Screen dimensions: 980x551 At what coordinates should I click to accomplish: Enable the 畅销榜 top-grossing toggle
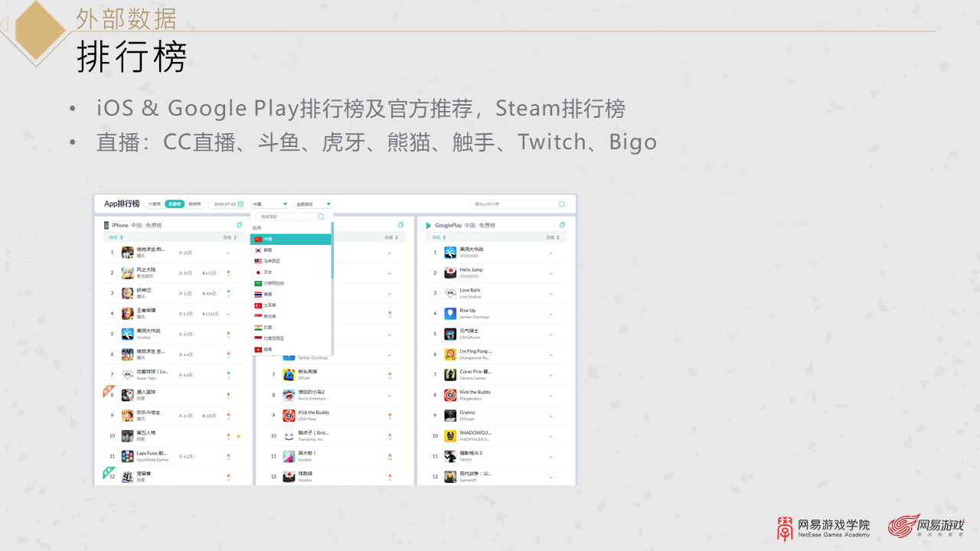pos(195,204)
